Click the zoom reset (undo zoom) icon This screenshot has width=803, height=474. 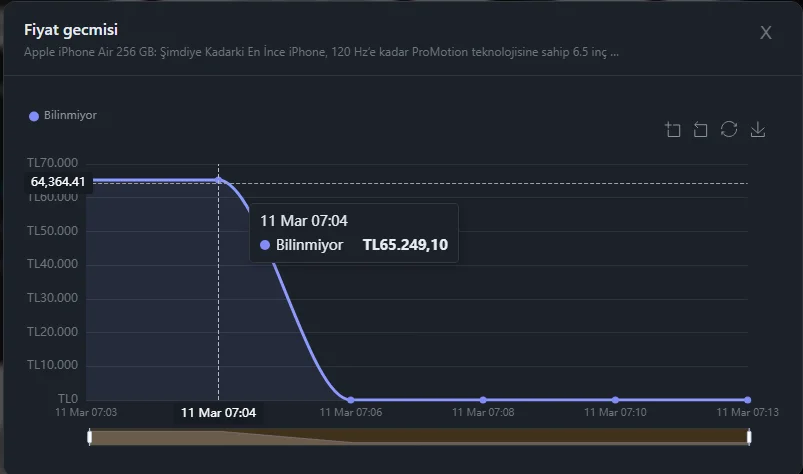(700, 130)
